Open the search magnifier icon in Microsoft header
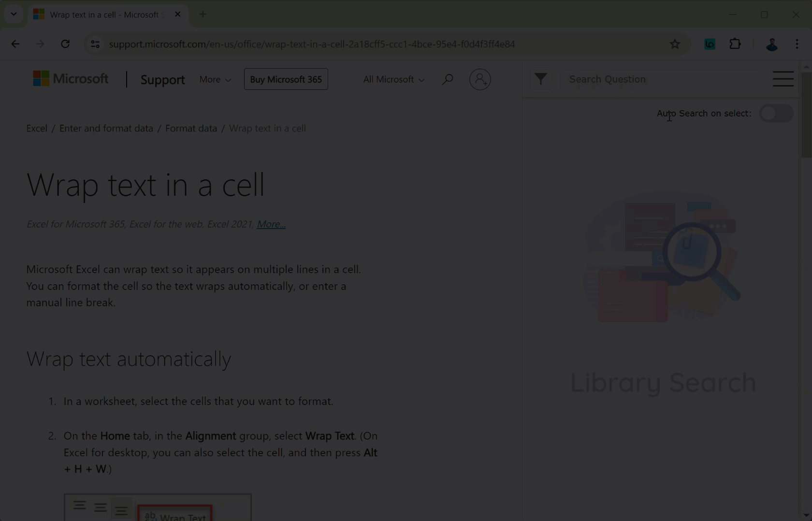 tap(448, 79)
